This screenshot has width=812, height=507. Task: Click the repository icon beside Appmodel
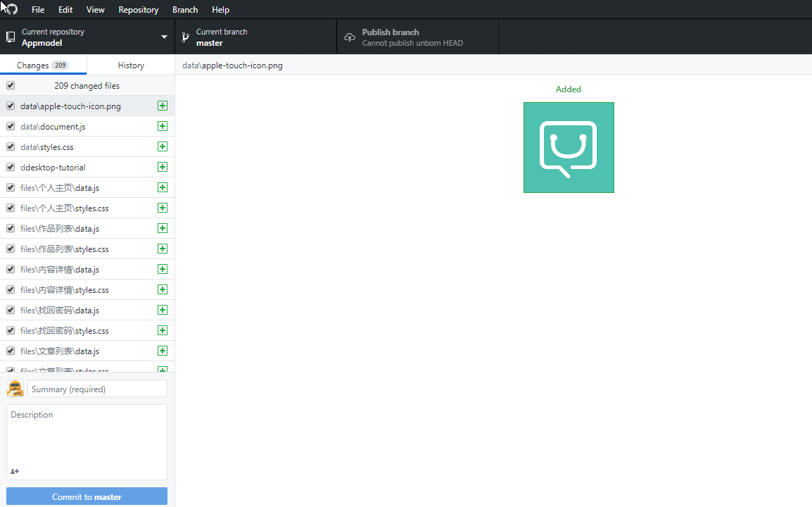coord(11,37)
